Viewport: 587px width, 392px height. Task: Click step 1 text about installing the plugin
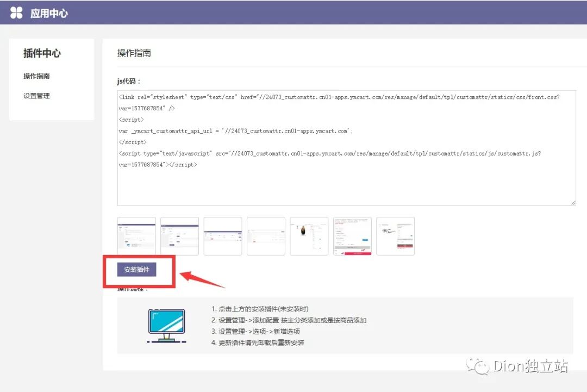coord(264,308)
